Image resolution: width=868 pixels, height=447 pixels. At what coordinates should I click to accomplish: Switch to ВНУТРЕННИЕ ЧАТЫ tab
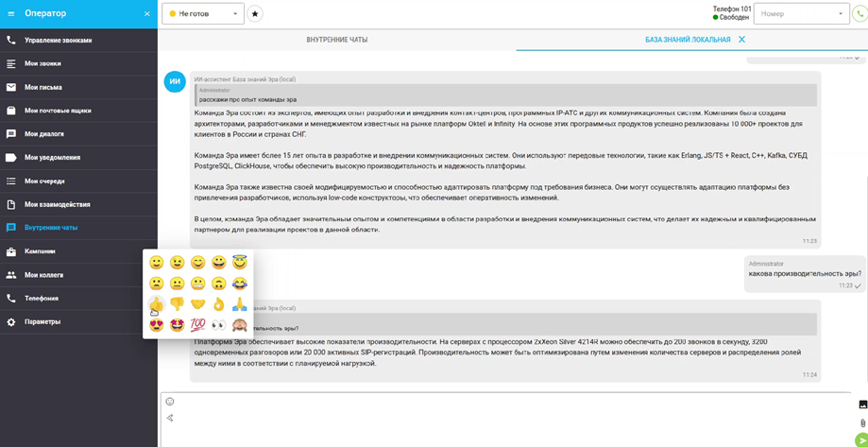click(336, 40)
